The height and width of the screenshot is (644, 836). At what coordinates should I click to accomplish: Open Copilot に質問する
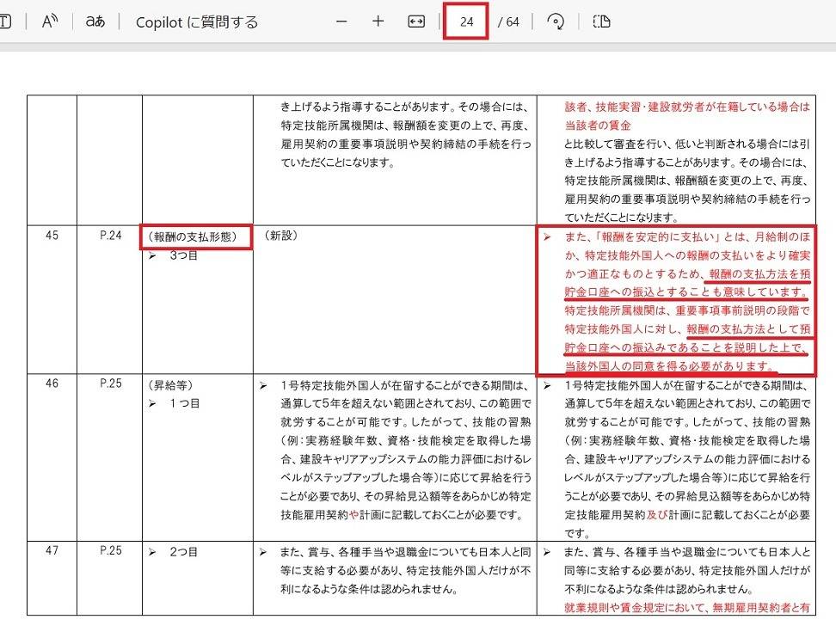197,22
